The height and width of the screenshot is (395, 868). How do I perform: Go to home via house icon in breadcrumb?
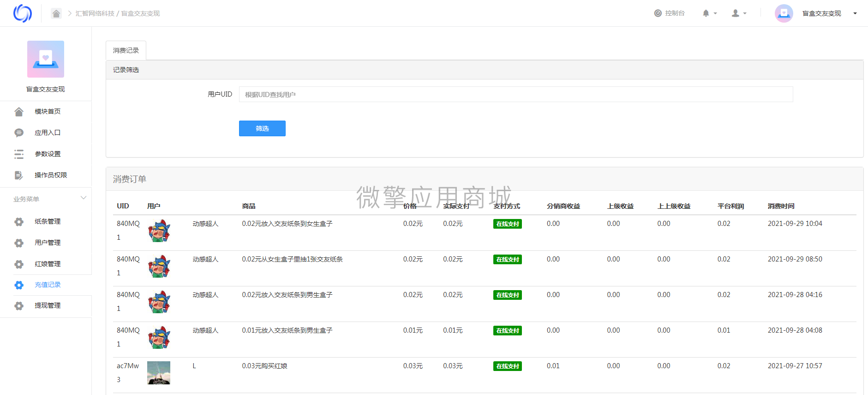tap(56, 13)
